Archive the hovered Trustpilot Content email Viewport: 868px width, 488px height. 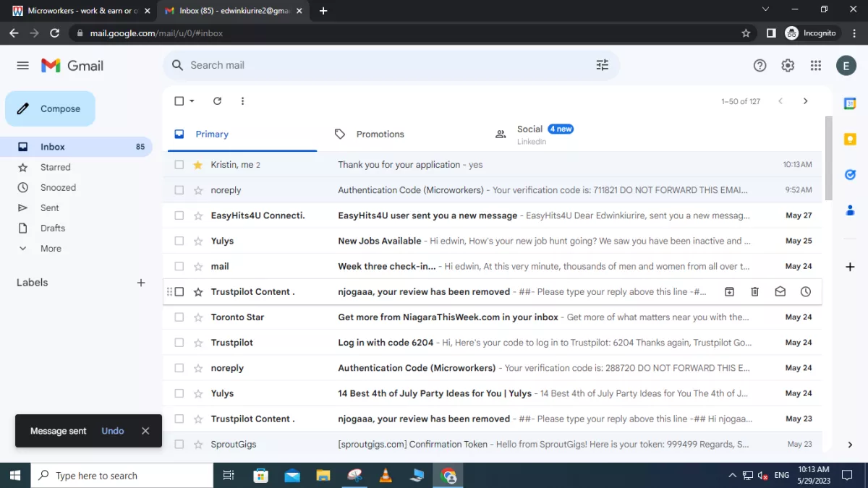click(x=729, y=292)
